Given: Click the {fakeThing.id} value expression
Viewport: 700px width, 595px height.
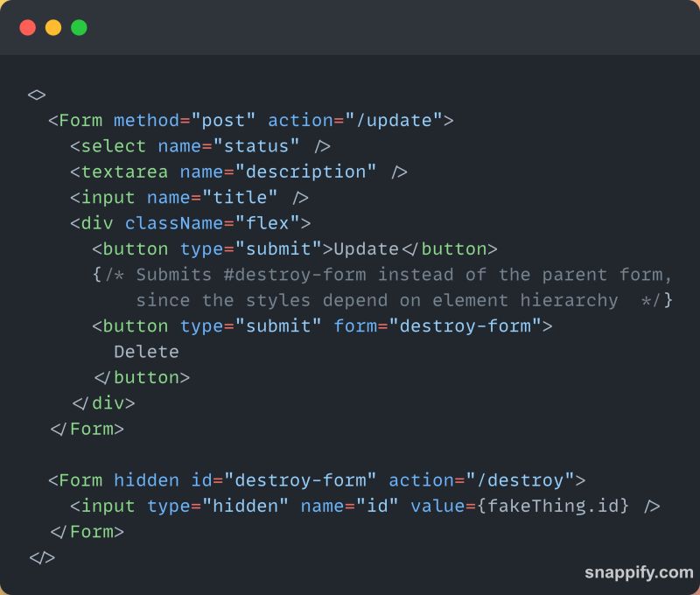Looking at the screenshot, I should (x=553, y=506).
